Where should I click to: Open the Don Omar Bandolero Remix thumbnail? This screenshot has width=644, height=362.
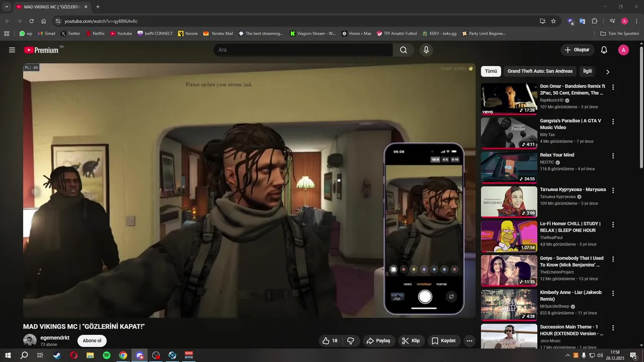509,99
